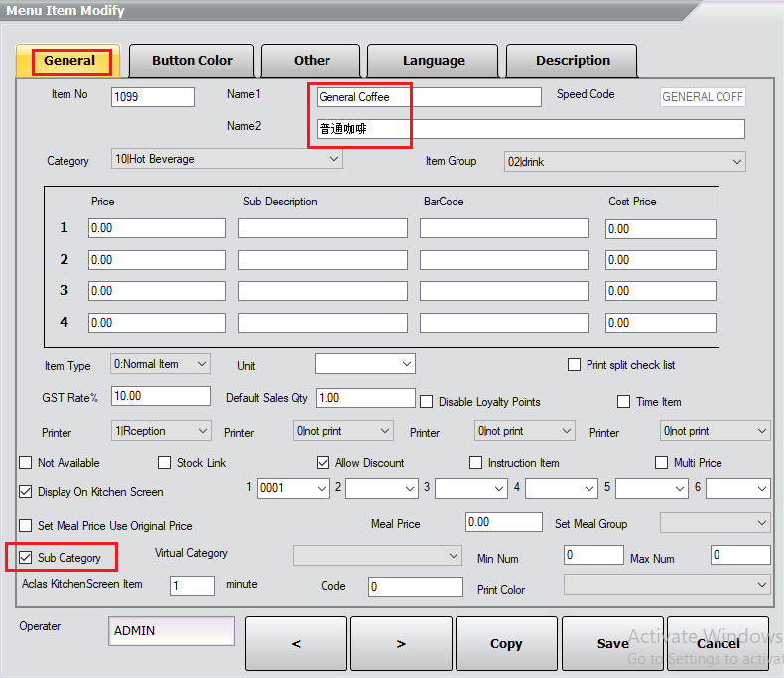Check Set Meal Price Use Original Price

click(26, 526)
